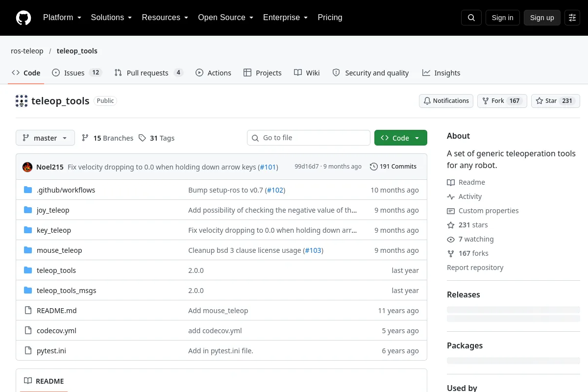Click the Sign in button
588x392 pixels.
coord(502,18)
